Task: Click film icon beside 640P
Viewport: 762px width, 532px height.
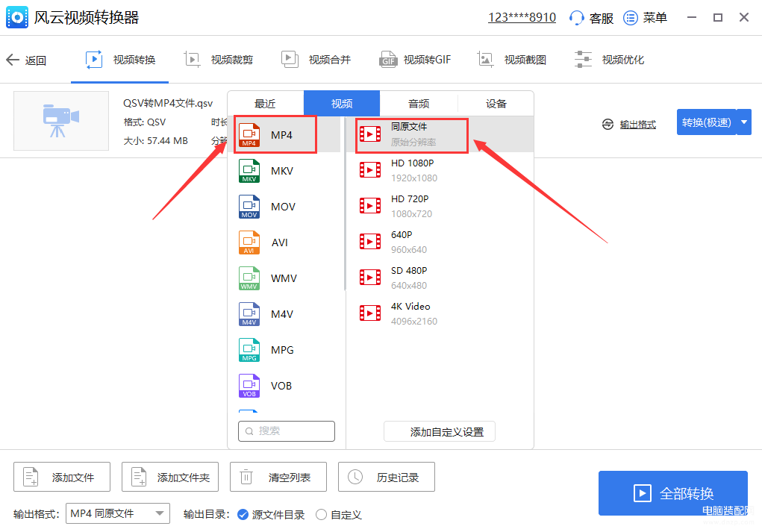Action: [370, 242]
